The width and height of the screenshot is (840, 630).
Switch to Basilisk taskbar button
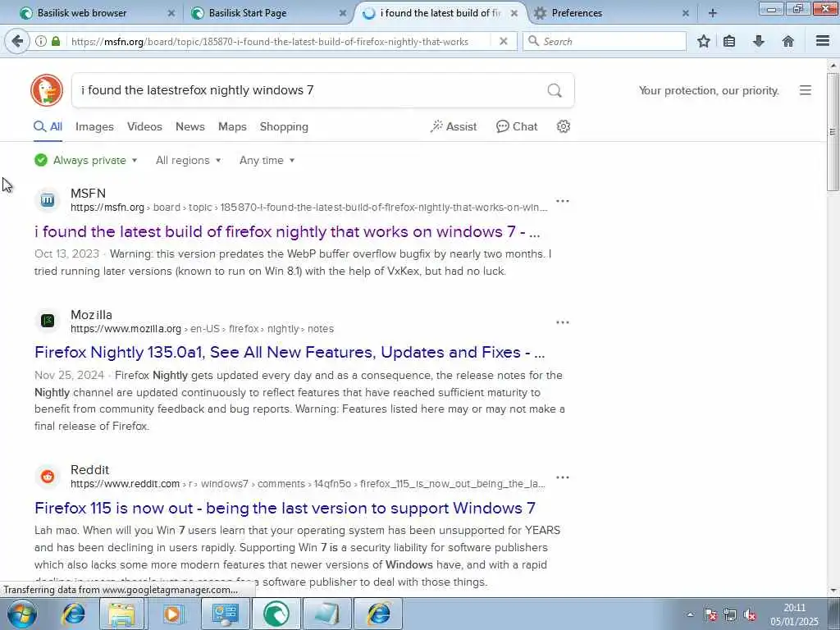pos(276,614)
